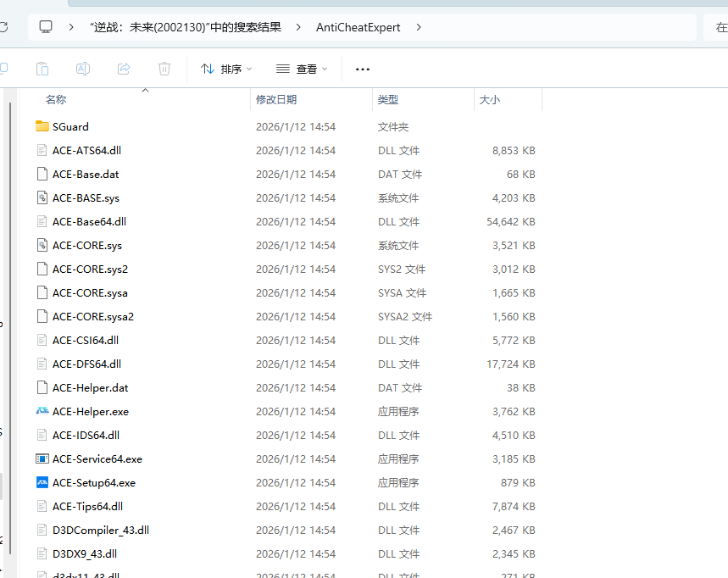This screenshot has height=578, width=728.
Task: Select the ACE-Setup64.exe application icon
Action: (x=42, y=482)
